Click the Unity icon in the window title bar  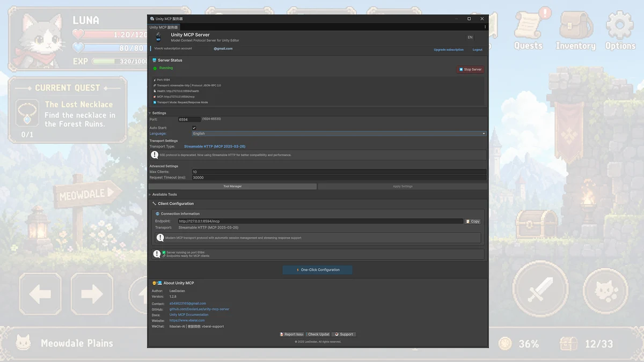pos(152,19)
